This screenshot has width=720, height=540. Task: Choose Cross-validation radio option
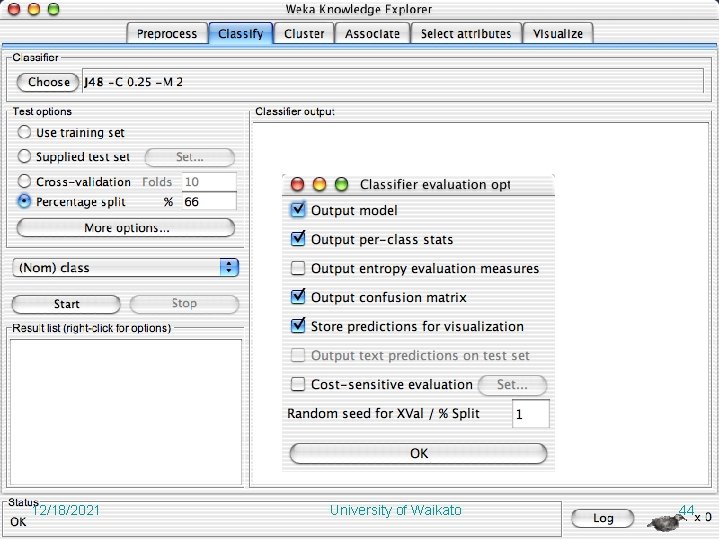(24, 181)
